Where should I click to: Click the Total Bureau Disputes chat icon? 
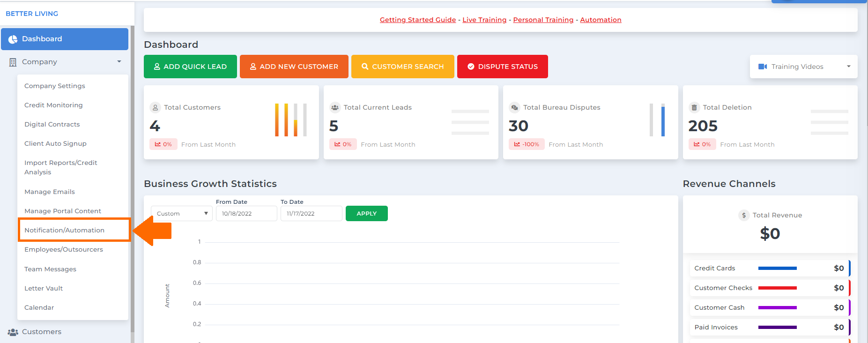(514, 107)
